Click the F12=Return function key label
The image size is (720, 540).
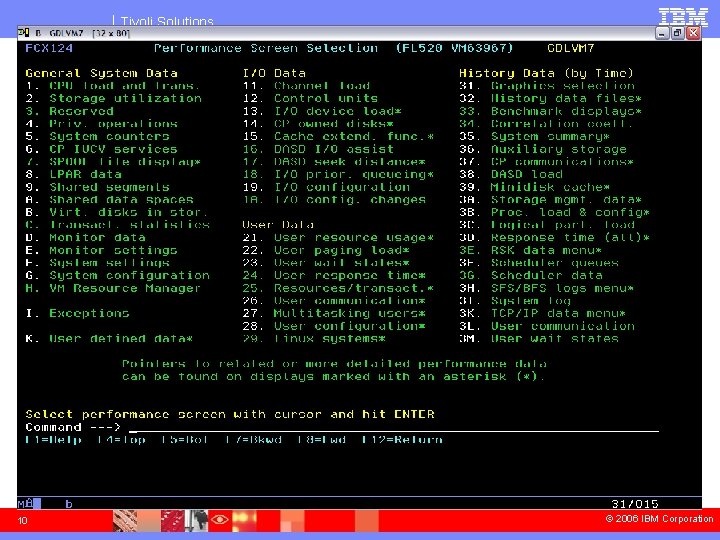(402, 440)
